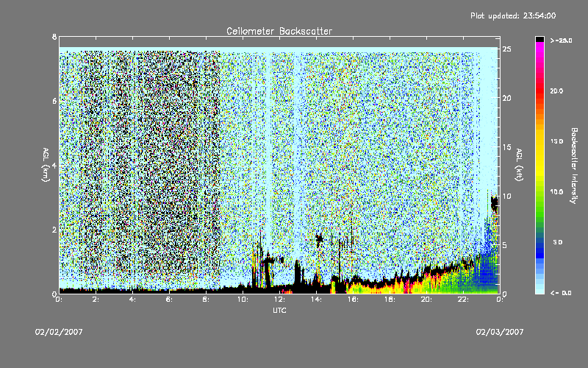This screenshot has width=588, height=368.
Task: Pick the yellow colorbar band near 15.0
Action: pos(539,142)
